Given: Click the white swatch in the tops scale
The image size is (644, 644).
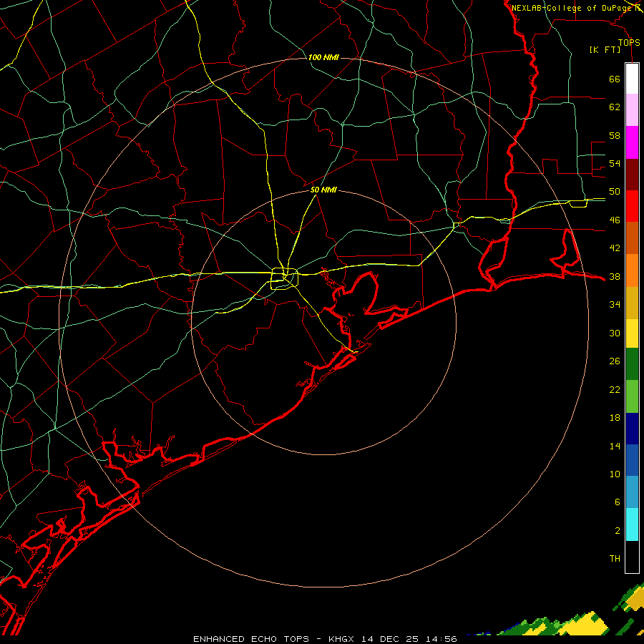Looking at the screenshot, I should coord(632,79).
